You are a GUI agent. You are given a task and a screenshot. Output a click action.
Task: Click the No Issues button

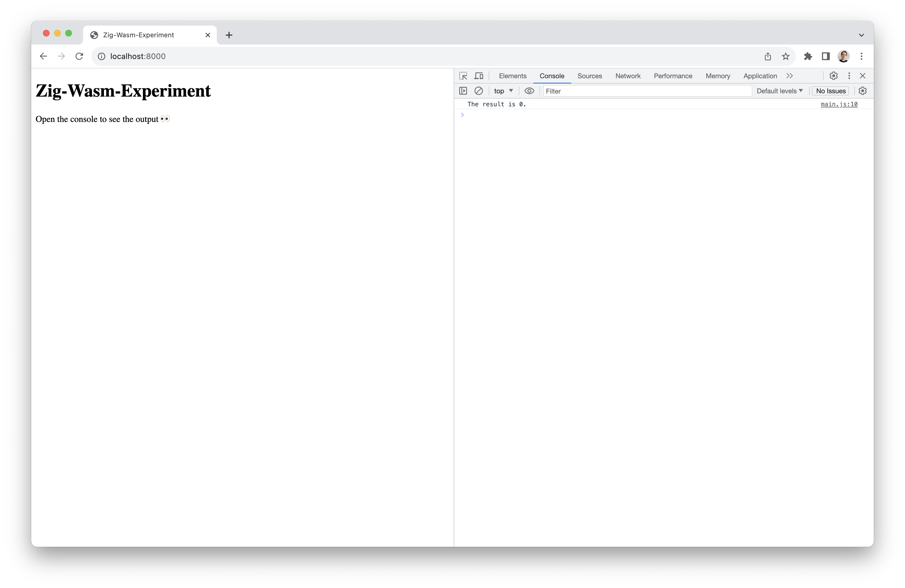pos(831,91)
